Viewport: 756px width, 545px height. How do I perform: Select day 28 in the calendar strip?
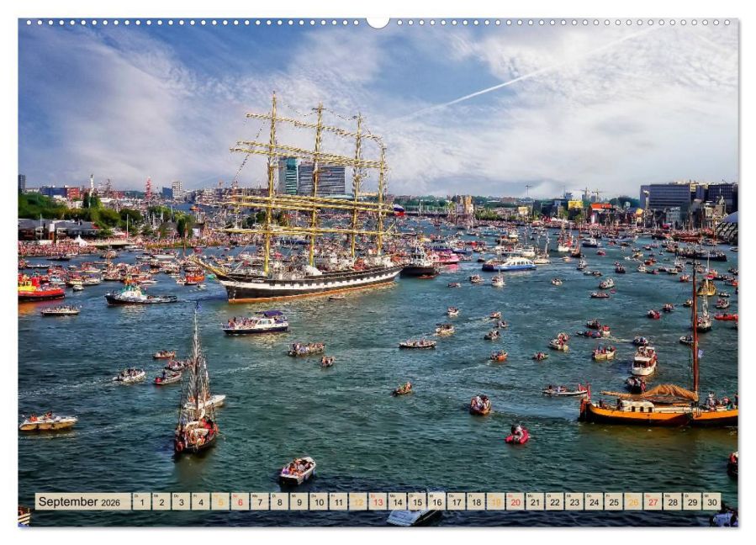(673, 501)
